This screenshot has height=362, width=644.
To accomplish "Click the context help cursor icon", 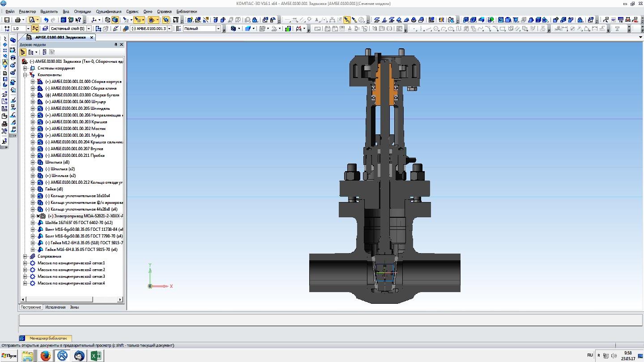I will 79,20.
